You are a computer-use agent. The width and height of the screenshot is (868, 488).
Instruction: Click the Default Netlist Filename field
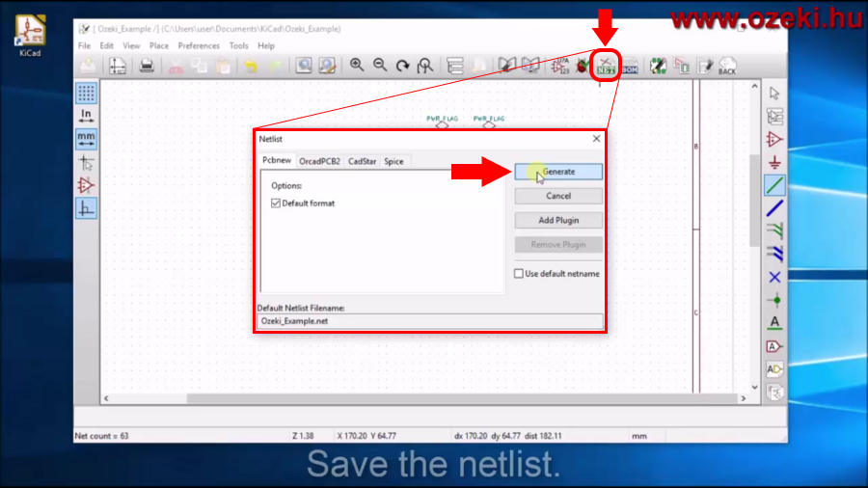(430, 321)
